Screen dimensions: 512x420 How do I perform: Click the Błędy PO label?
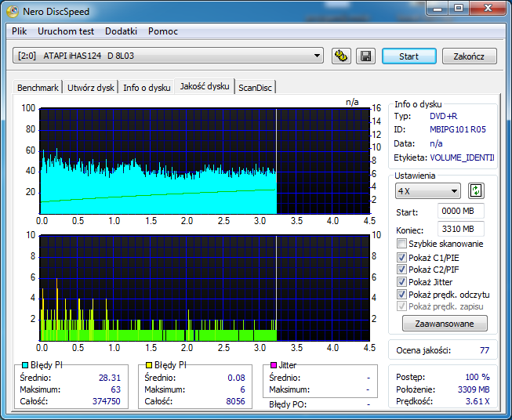288,404
